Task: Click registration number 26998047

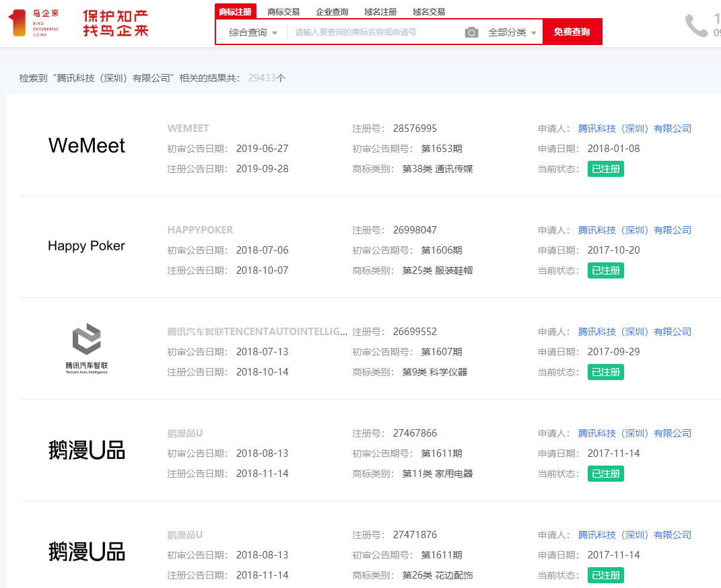Action: pos(415,230)
